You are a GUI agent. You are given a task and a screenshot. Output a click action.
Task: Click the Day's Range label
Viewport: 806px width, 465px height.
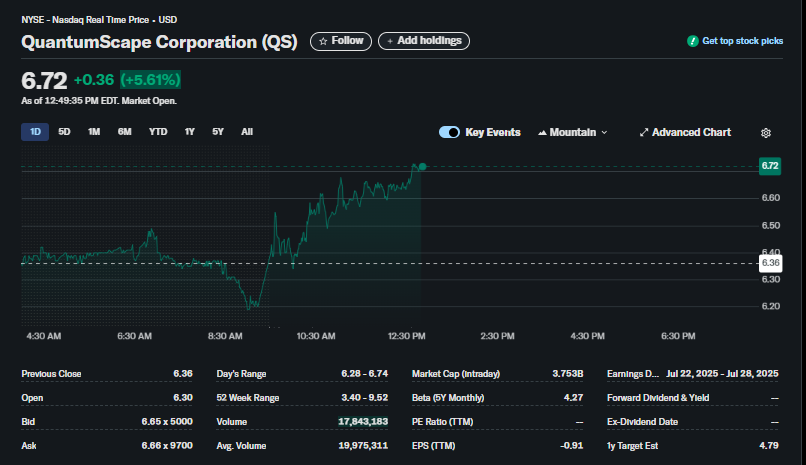(241, 374)
